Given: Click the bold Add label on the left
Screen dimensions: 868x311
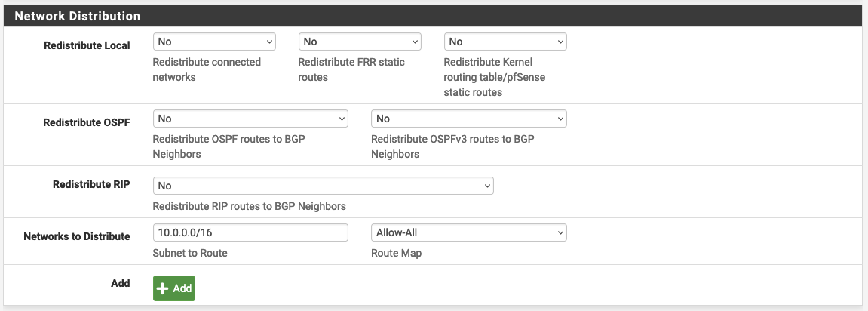Looking at the screenshot, I should 120,284.
